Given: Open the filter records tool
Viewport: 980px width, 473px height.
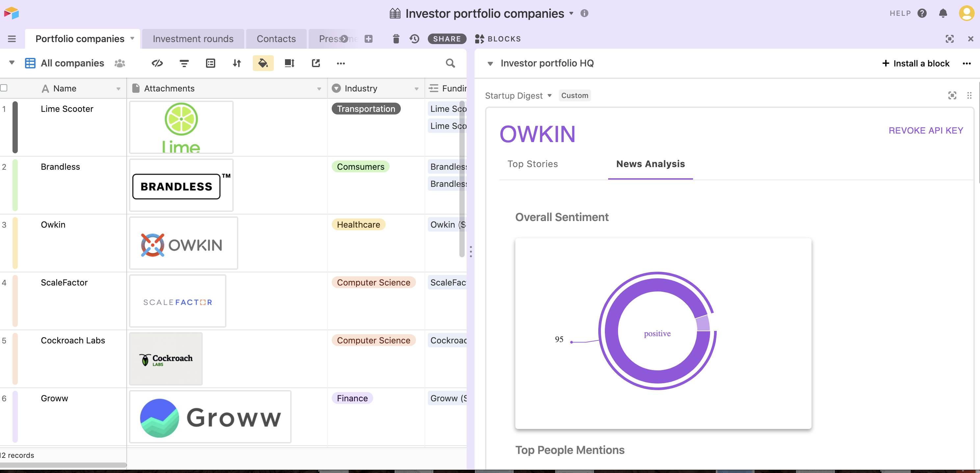Looking at the screenshot, I should [x=184, y=63].
